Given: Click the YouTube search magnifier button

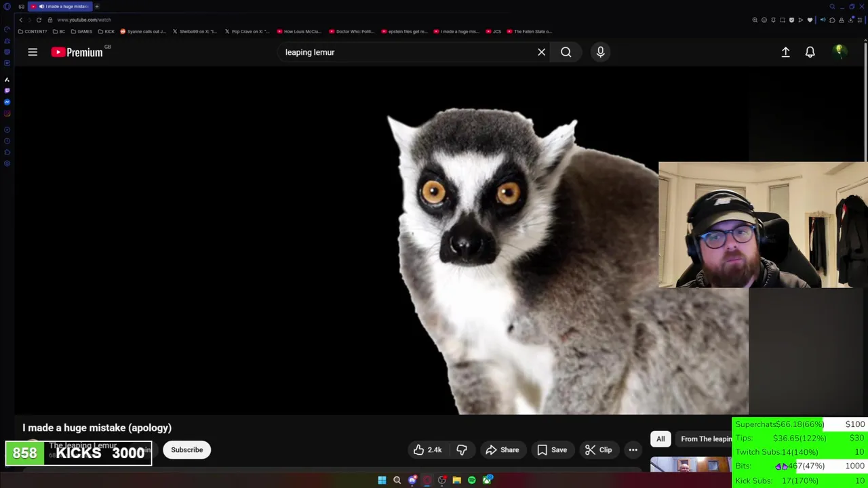Looking at the screenshot, I should 566,52.
